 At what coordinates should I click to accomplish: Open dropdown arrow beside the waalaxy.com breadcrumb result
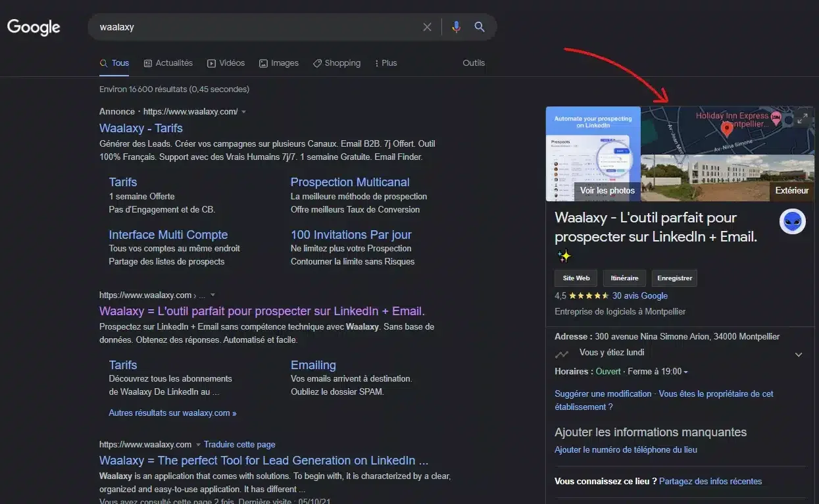[x=212, y=295]
